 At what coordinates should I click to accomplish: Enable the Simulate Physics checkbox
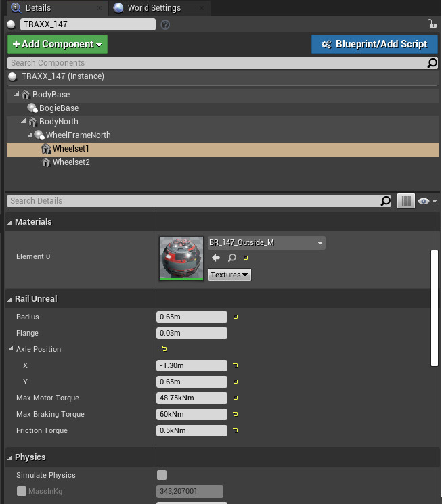coord(162,475)
